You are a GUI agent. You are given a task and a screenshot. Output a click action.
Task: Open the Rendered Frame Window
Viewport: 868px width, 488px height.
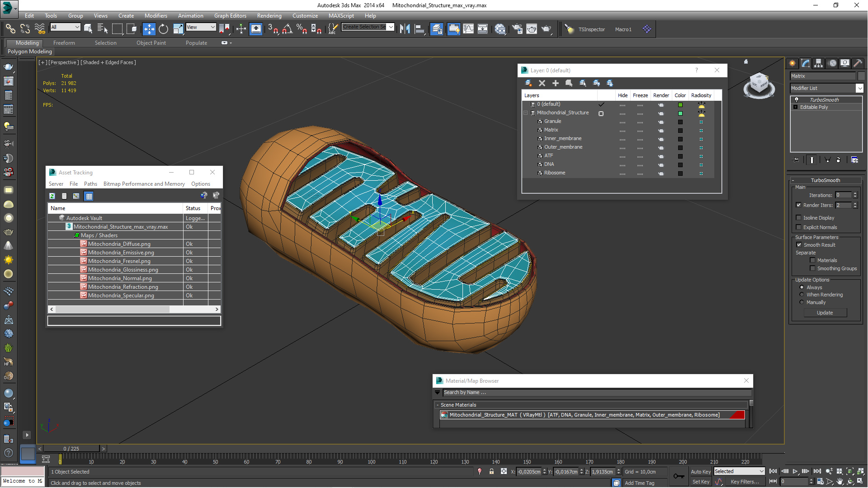tap(532, 29)
